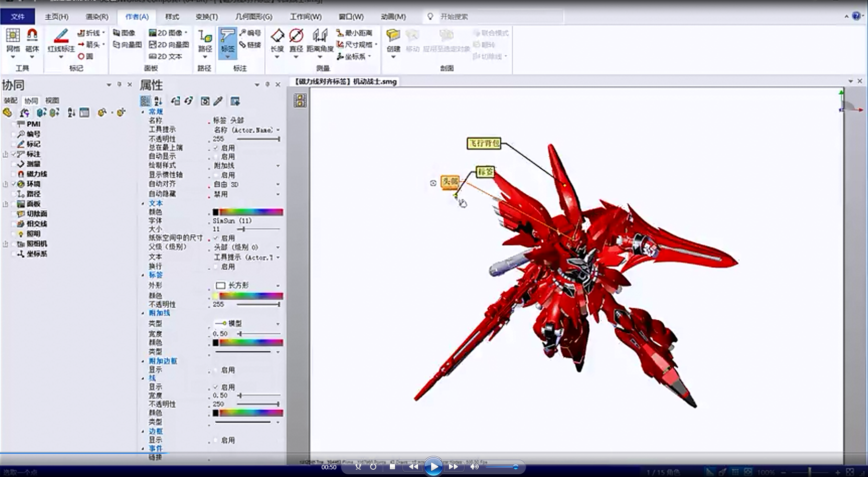Click the categorized view icon in 属性 toolbar
Viewport: 868px width, 477px height.
[x=145, y=101]
